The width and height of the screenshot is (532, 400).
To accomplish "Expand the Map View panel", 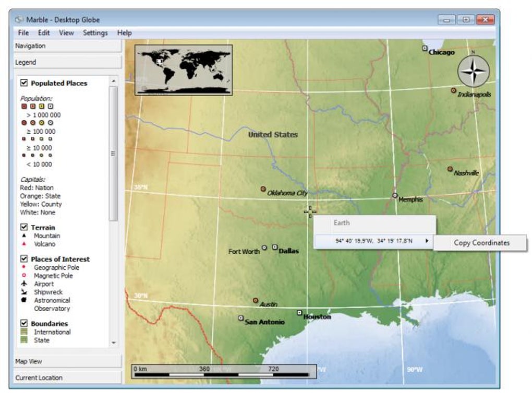I will 67,361.
